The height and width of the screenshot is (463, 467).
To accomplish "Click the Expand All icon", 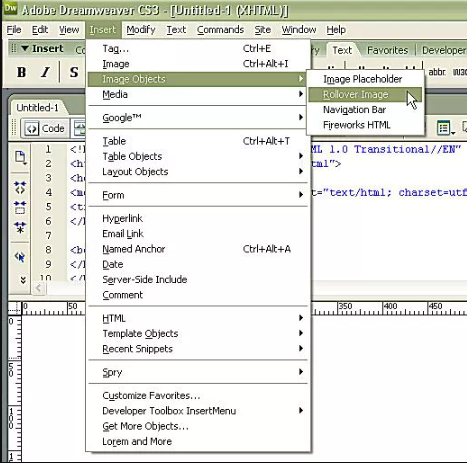I will [x=20, y=228].
